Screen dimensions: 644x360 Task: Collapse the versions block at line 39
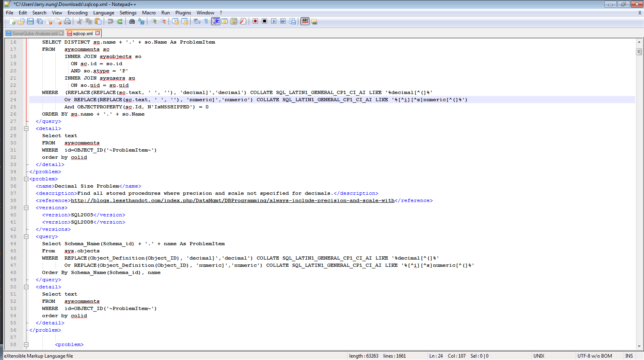(26, 208)
